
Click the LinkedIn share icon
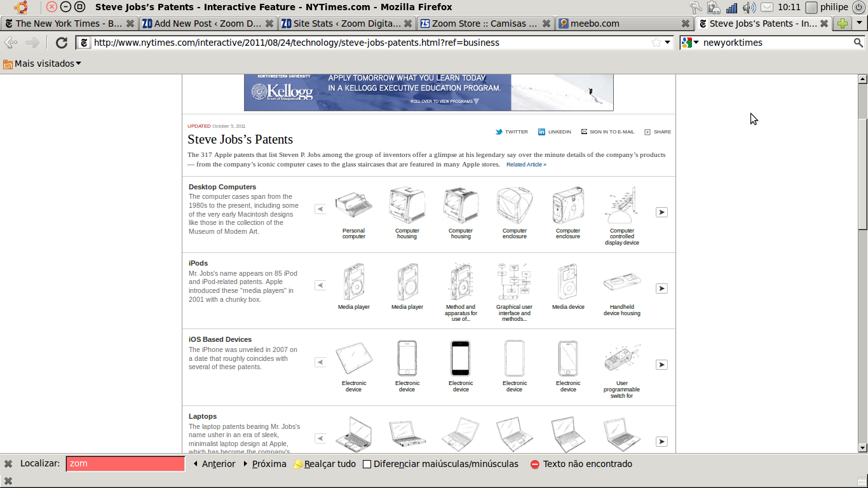pos(542,132)
